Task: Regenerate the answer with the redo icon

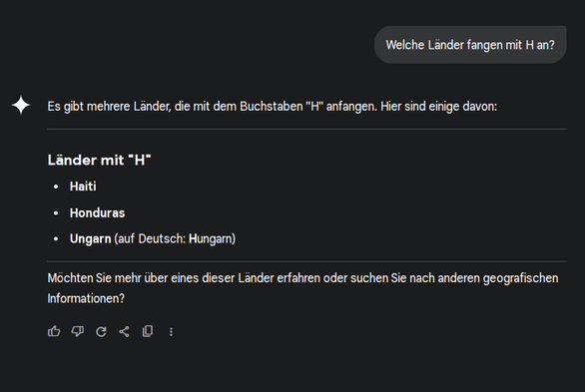Action: 101,331
